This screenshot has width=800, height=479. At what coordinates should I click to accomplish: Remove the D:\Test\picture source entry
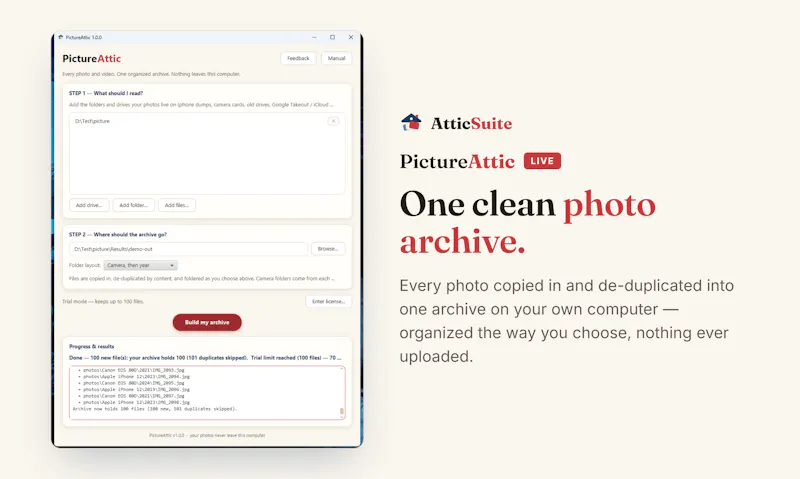333,121
